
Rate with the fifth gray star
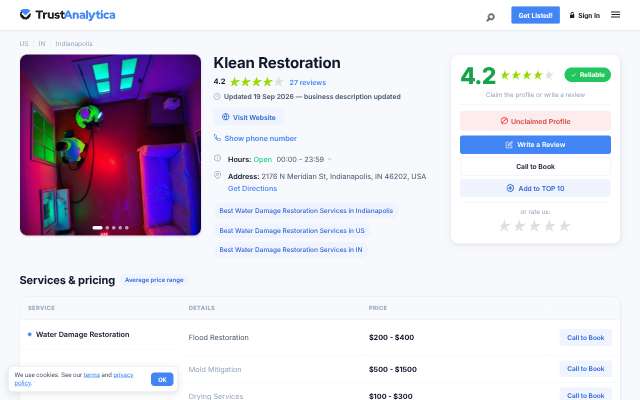pos(564,226)
